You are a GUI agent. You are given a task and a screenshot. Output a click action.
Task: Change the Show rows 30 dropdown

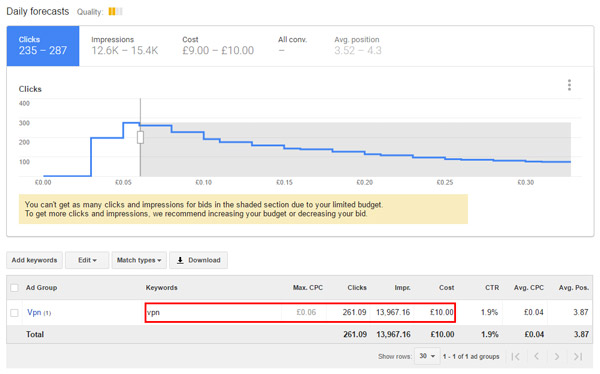coord(427,356)
